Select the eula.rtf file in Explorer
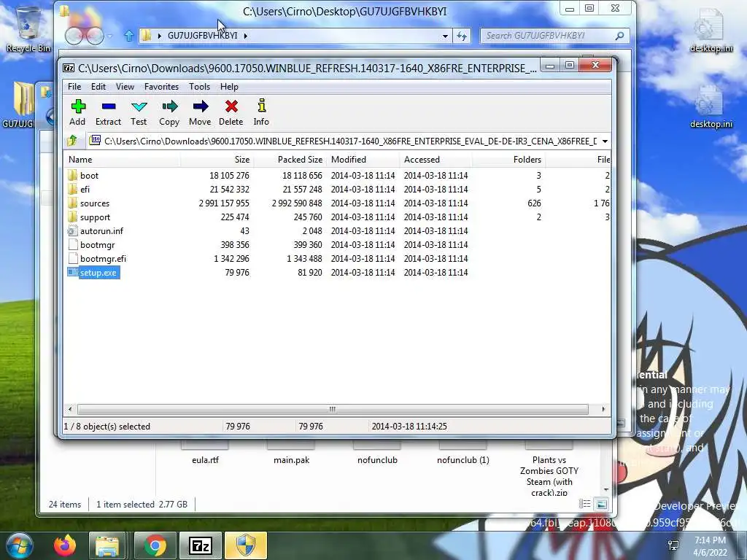Viewport: 747px width, 560px height. [x=205, y=460]
